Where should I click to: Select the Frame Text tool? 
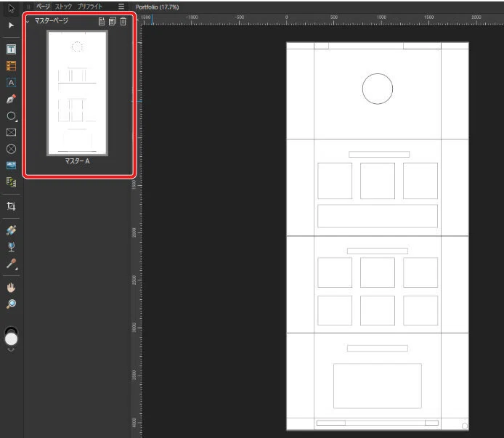[x=11, y=49]
